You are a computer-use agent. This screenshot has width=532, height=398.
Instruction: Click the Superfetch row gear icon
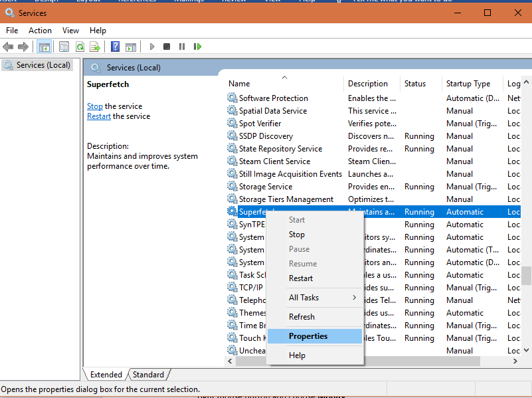[x=232, y=211]
